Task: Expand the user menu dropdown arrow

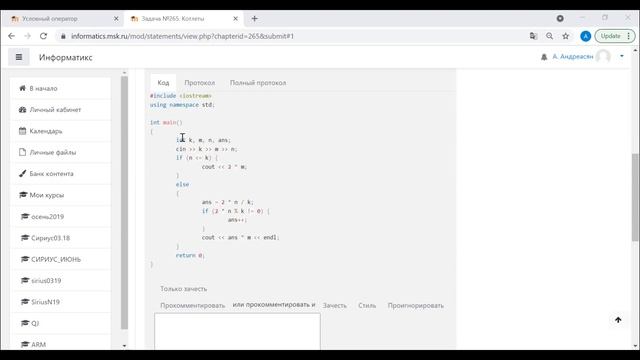Action: coord(622,56)
